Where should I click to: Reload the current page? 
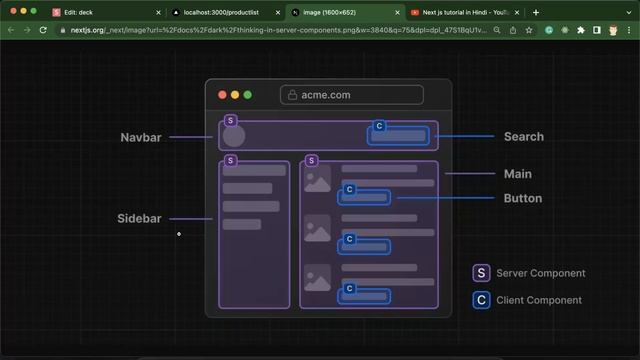pyautogui.click(x=43, y=30)
